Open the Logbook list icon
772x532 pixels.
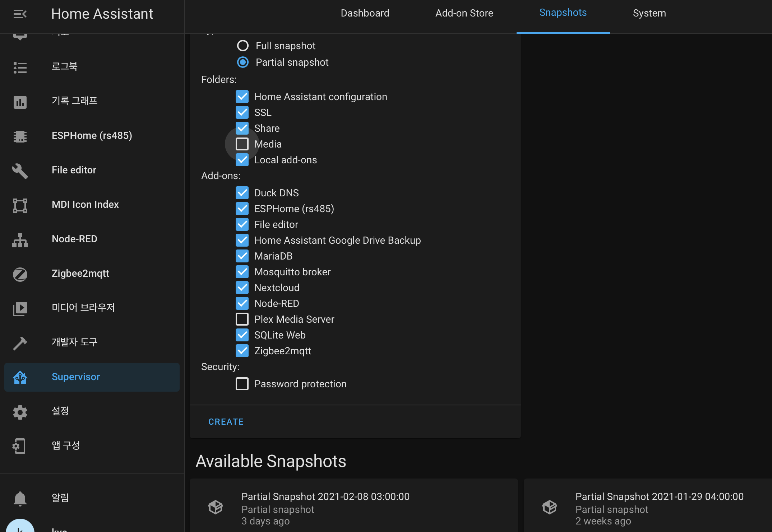coord(20,67)
